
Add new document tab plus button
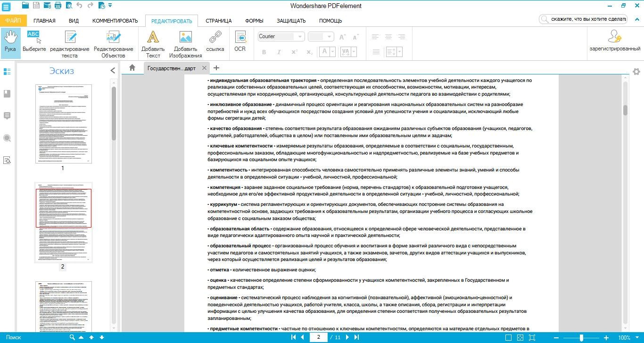coord(216,68)
